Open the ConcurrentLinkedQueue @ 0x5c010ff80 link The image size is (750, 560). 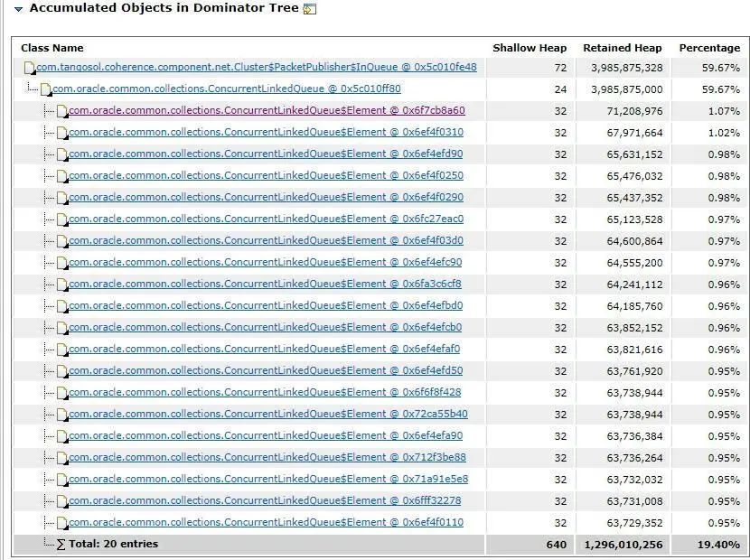click(226, 89)
